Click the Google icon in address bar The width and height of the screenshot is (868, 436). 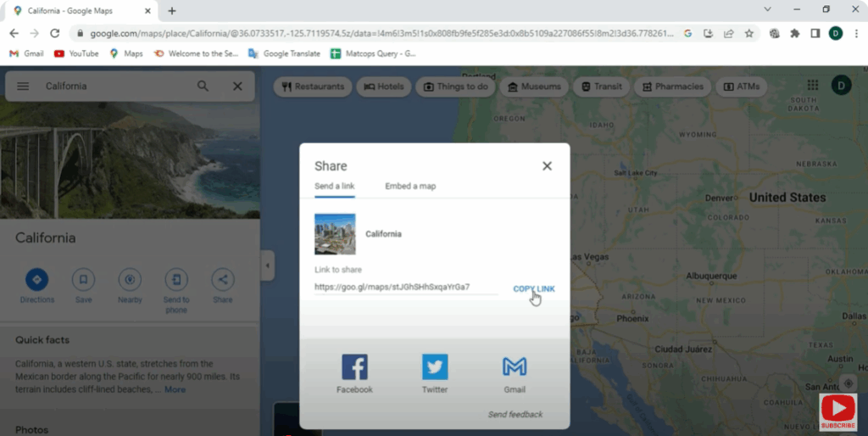tap(687, 33)
